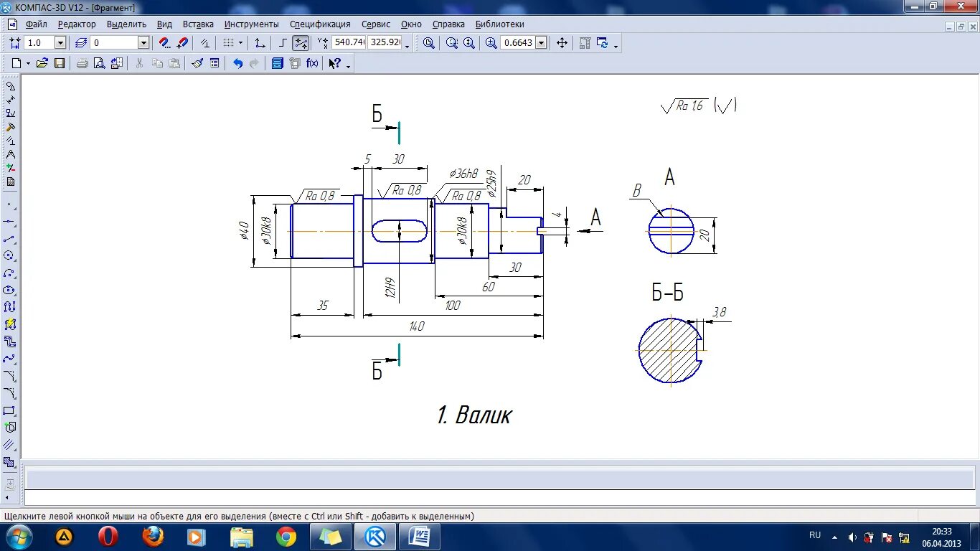Select the Ellipse tool
980x551 pixels.
click(x=9, y=291)
